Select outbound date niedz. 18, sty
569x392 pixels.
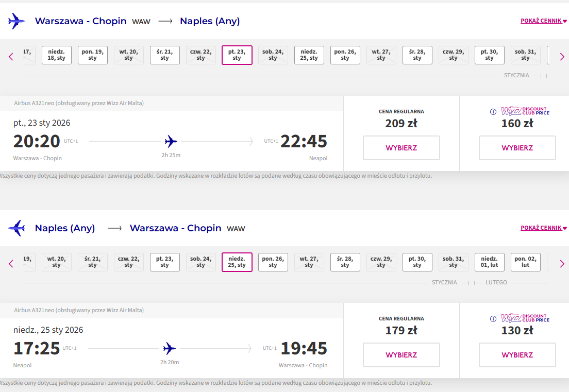(57, 55)
